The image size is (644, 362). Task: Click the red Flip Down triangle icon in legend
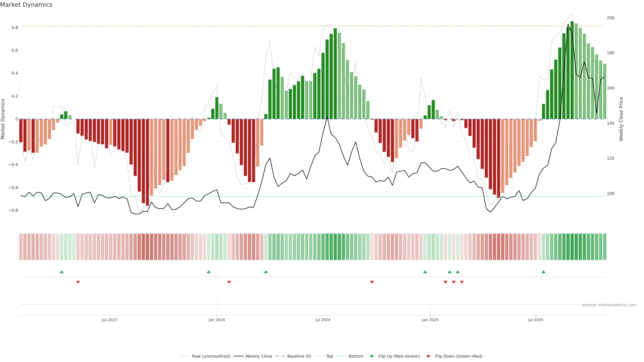click(428, 356)
